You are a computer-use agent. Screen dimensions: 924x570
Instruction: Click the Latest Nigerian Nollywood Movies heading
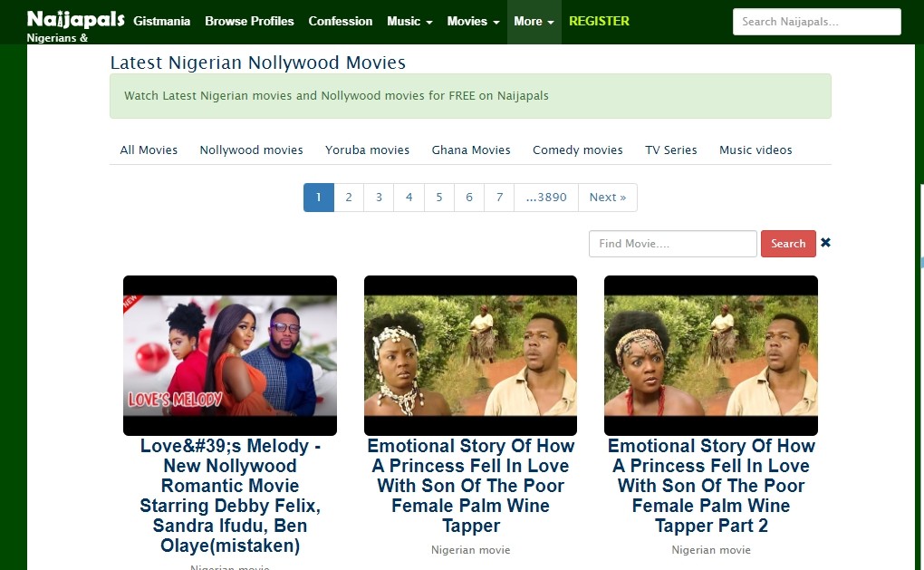click(x=257, y=63)
